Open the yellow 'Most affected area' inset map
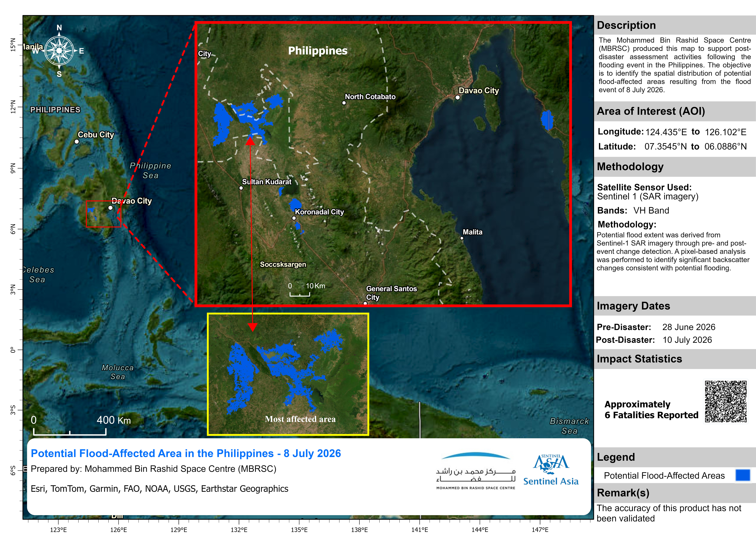The width and height of the screenshot is (756, 535). click(x=288, y=374)
